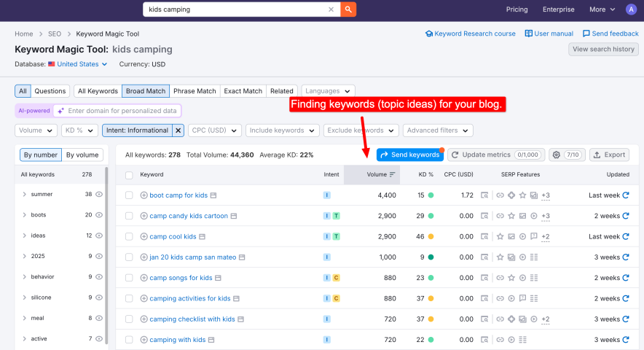View SERP for boot camp for kids
Screen dimensions: 644x350
(484, 195)
